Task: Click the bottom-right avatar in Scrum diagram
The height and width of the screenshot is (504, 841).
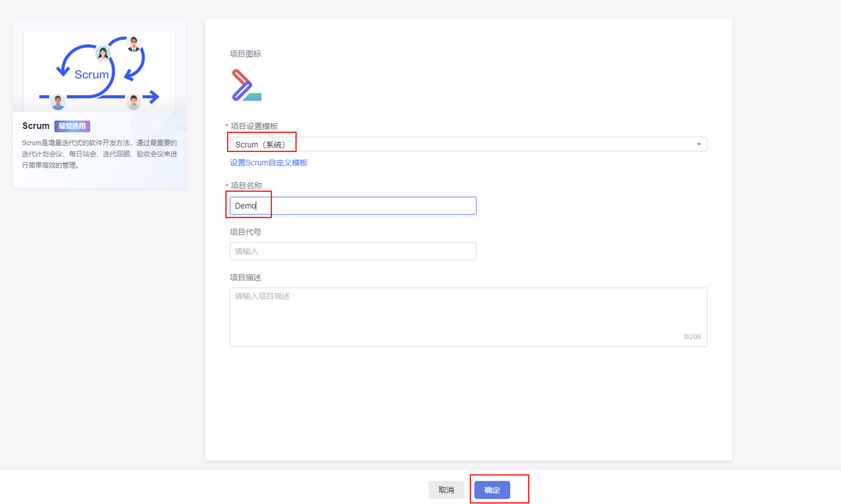Action: [133, 102]
